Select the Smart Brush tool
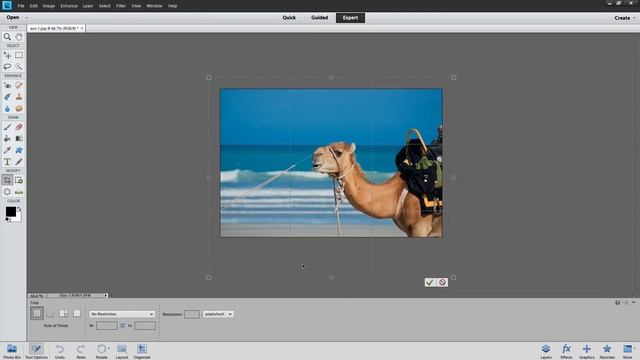 7,97
